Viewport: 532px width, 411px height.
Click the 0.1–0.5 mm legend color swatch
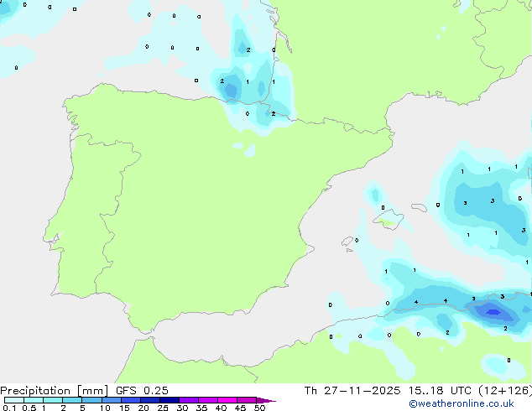[14, 400]
